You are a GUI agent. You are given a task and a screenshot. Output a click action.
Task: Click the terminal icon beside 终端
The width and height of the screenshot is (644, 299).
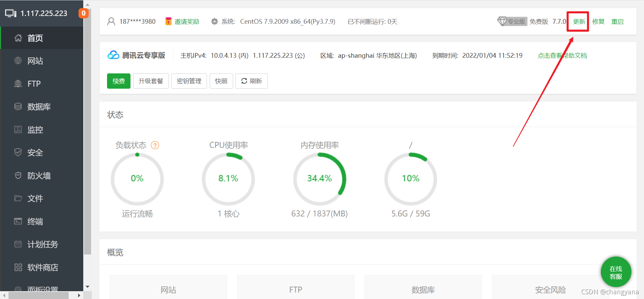click(18, 221)
